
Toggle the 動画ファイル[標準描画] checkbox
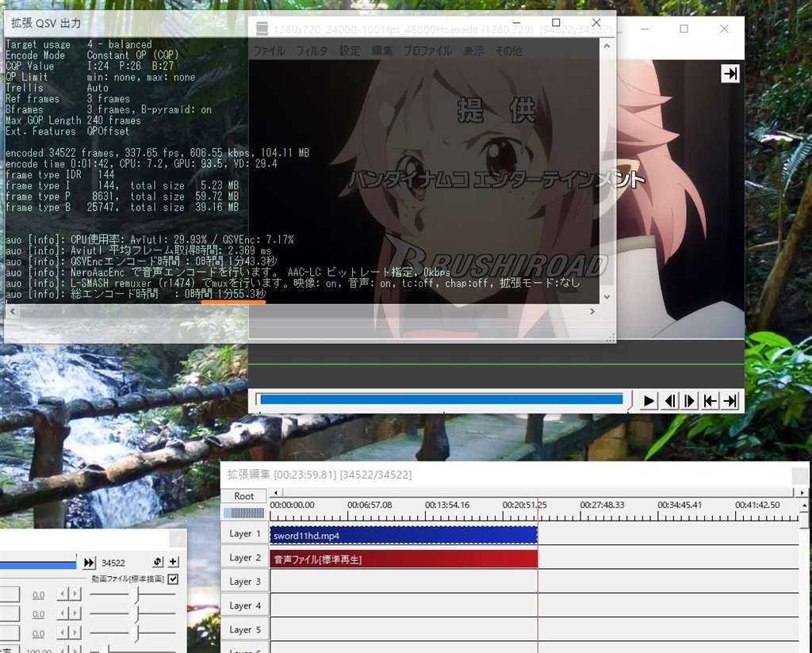(x=174, y=579)
